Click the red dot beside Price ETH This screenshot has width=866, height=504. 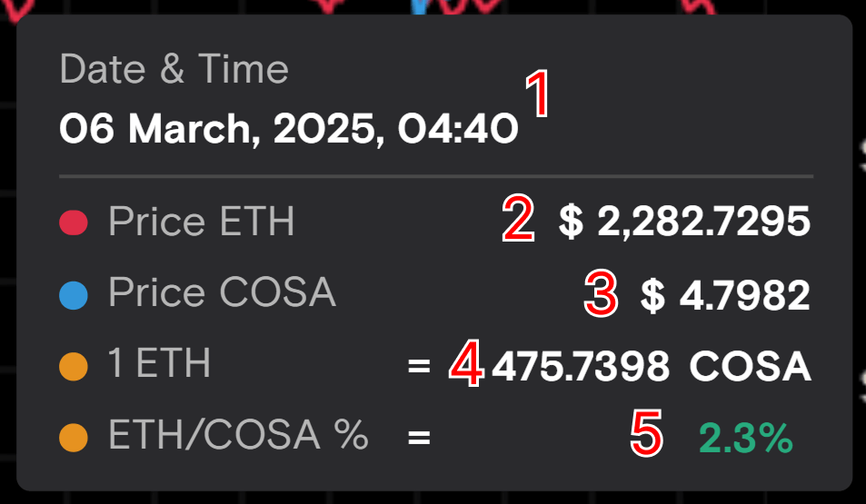(x=73, y=223)
